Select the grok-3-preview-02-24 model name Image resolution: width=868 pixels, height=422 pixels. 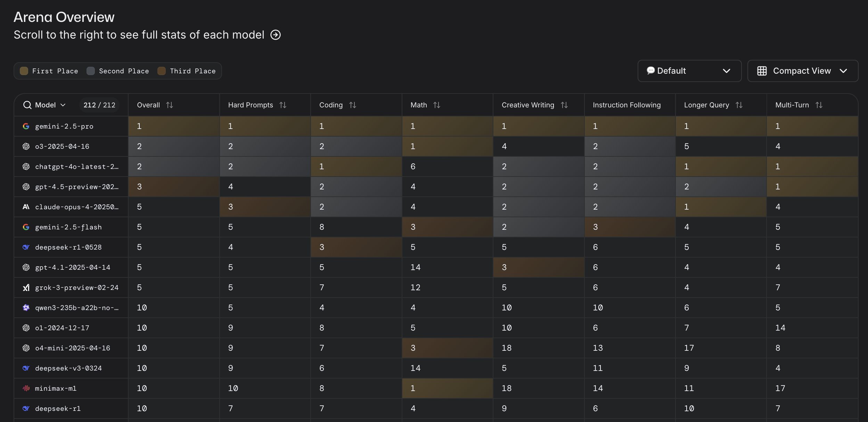(77, 287)
